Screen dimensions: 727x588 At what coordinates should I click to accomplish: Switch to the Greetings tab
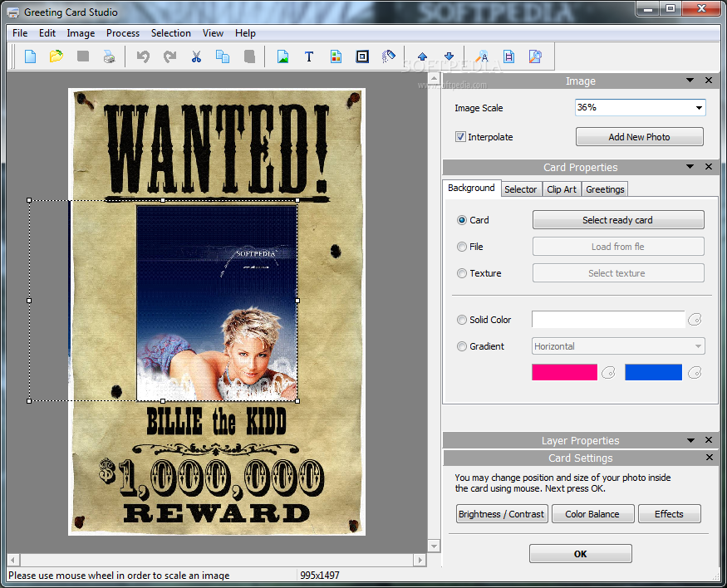tap(605, 189)
